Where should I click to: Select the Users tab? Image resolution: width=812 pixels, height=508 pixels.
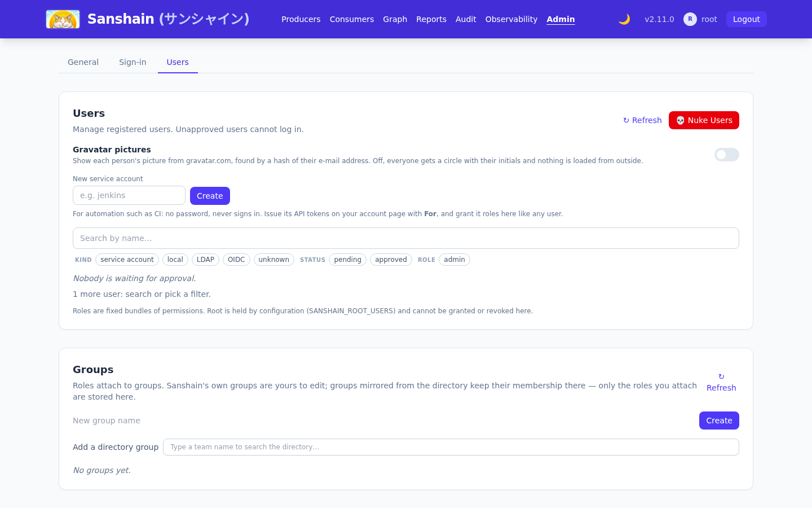[178, 62]
